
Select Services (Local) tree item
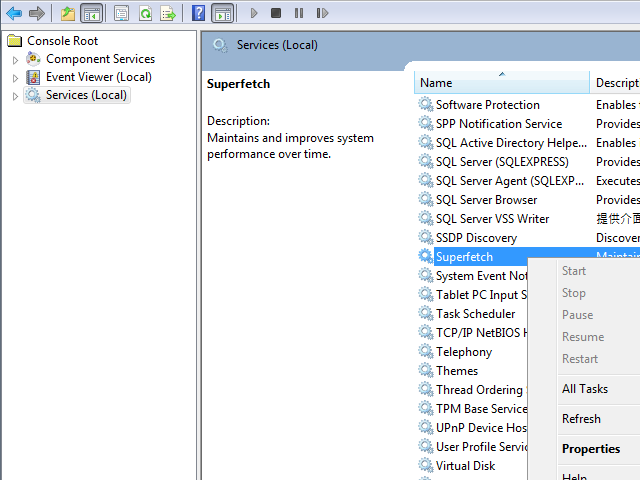coord(86,95)
